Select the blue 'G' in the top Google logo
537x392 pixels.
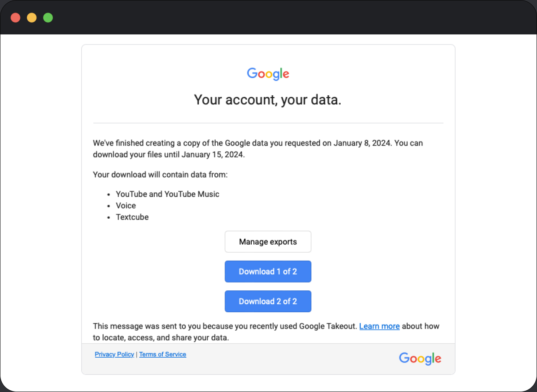251,74
